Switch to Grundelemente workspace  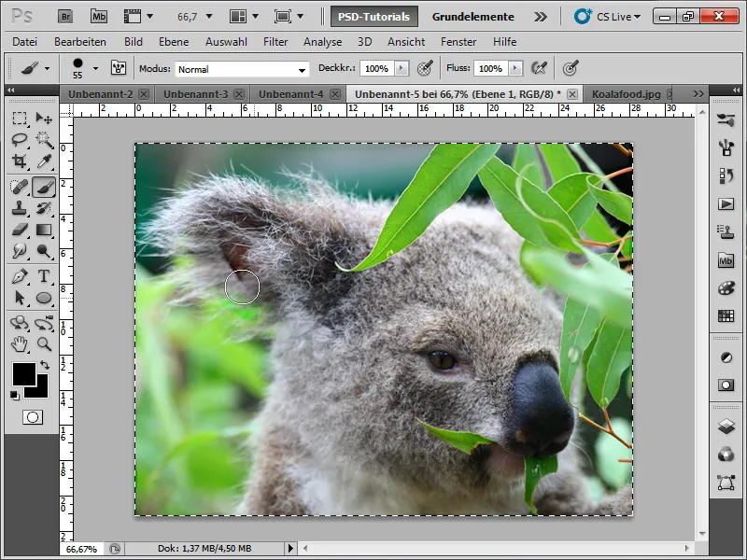click(x=472, y=17)
